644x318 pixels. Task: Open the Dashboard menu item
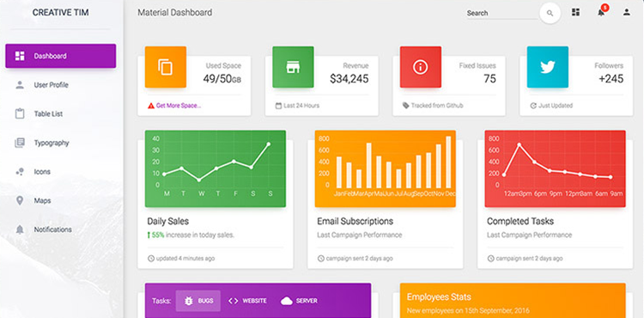(61, 56)
